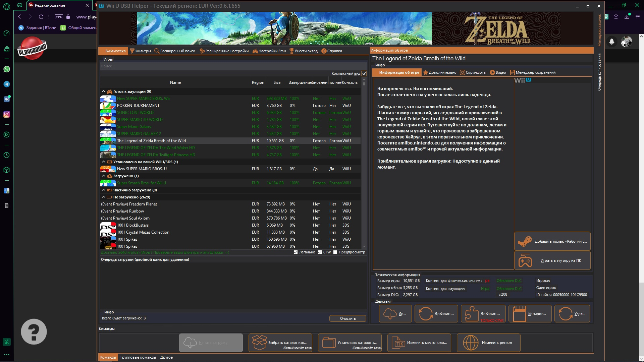Open the «Менеджер сохранений» tab

pyautogui.click(x=533, y=72)
